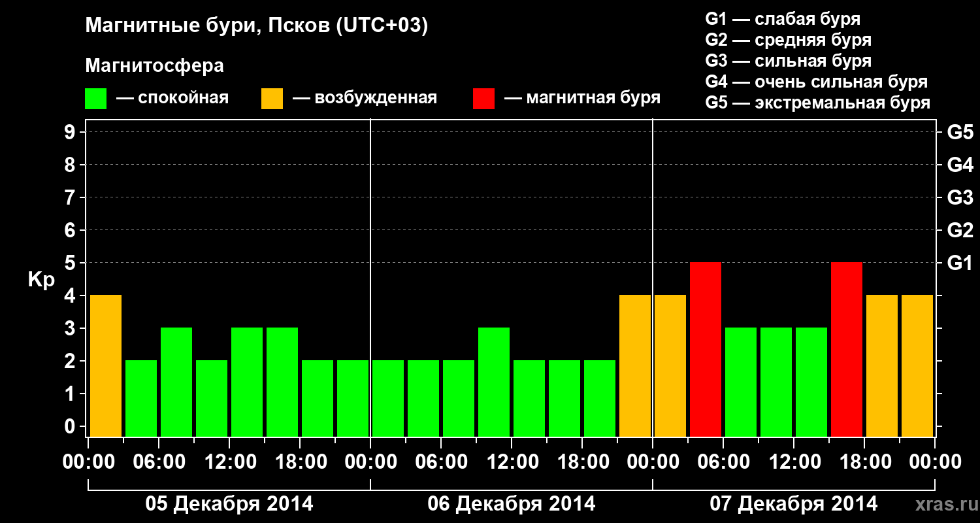The width and height of the screenshot is (980, 523).
Task: Click the '0' value on the Kp axis
Action: 71,427
